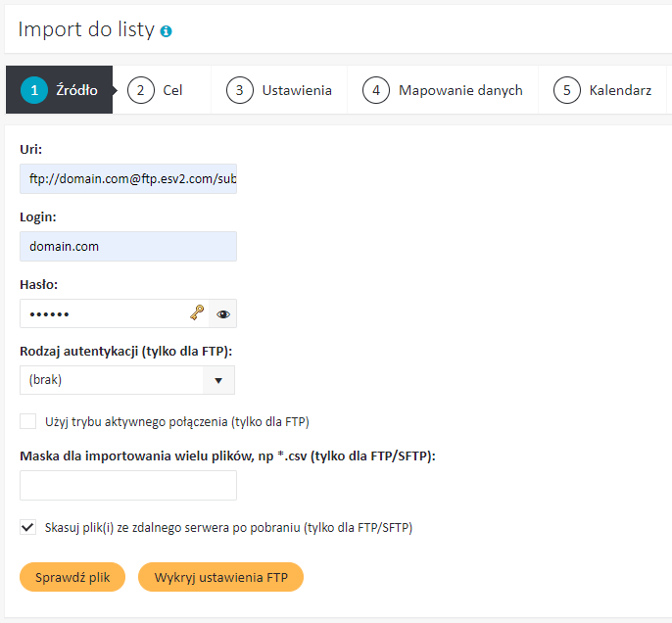This screenshot has height=623, width=672.
Task: Open the Kalendarz step tab
Action: click(602, 90)
